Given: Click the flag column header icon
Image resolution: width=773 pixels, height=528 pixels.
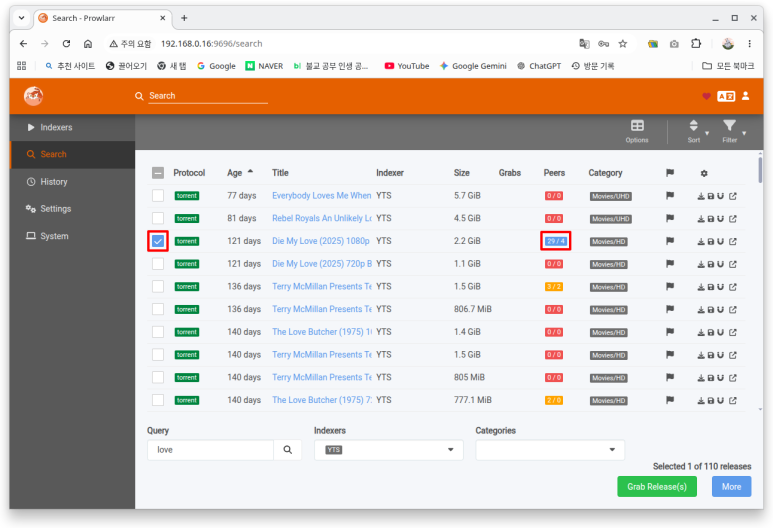Looking at the screenshot, I should pyautogui.click(x=669, y=173).
